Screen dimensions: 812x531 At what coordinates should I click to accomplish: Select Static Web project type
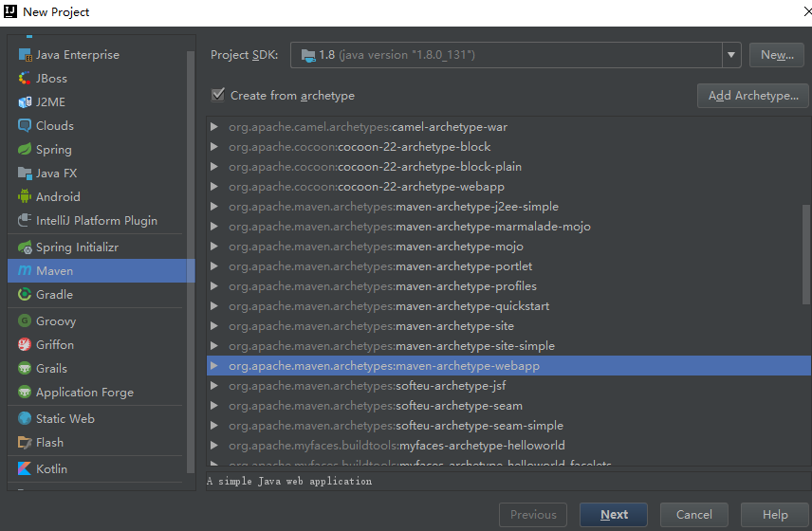pos(98,418)
